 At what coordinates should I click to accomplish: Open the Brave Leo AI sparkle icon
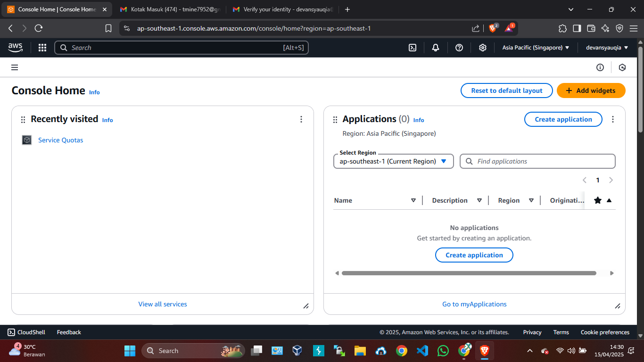coord(605,28)
